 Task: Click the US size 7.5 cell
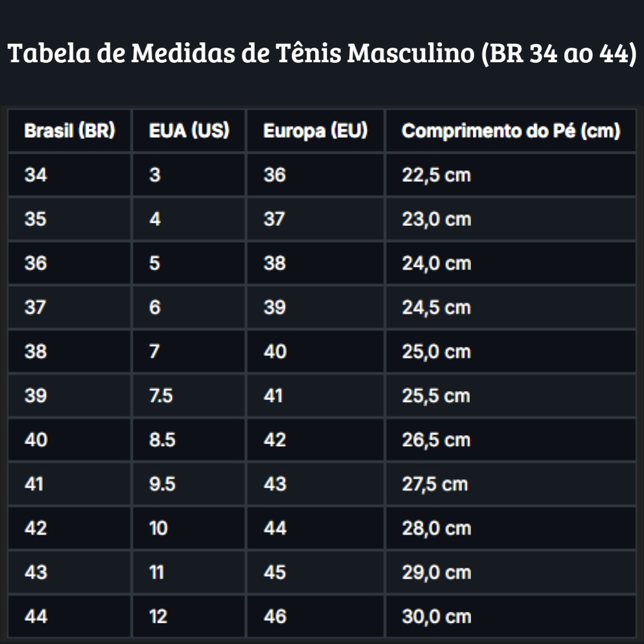(x=189, y=396)
